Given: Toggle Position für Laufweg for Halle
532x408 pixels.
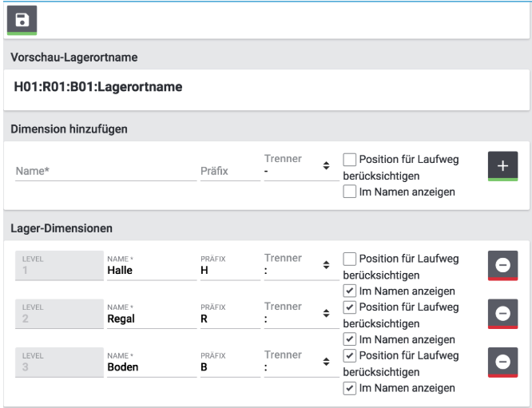Looking at the screenshot, I should pyautogui.click(x=349, y=259).
